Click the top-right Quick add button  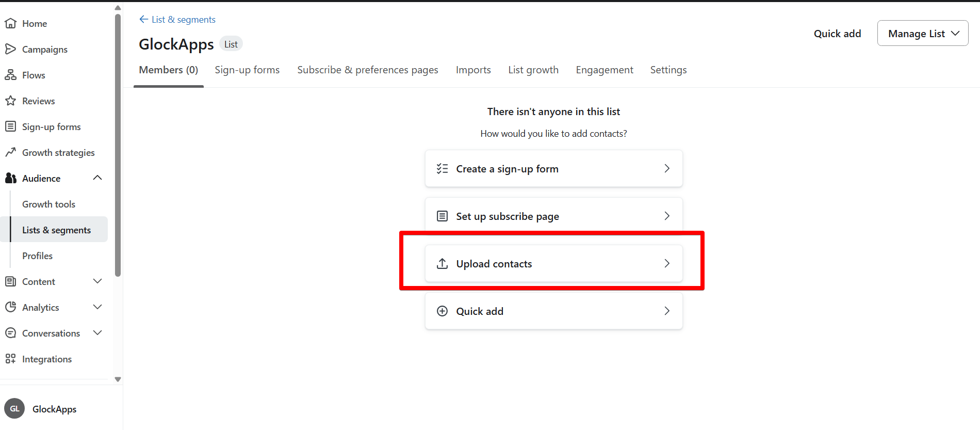click(x=837, y=34)
